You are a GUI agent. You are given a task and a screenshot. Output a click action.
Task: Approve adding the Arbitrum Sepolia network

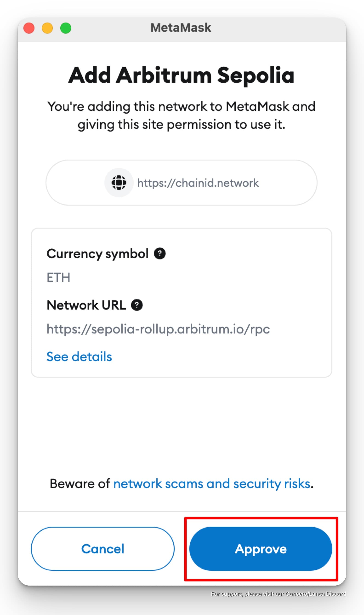[x=261, y=549]
